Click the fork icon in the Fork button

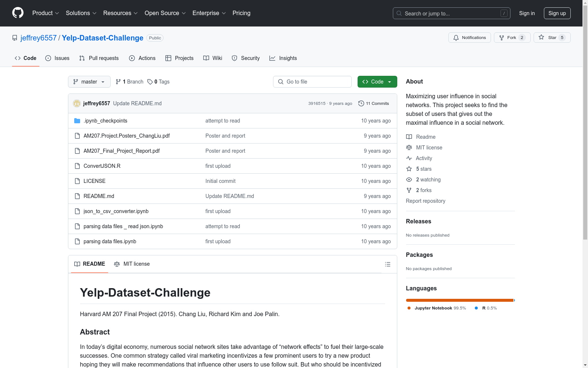(502, 38)
